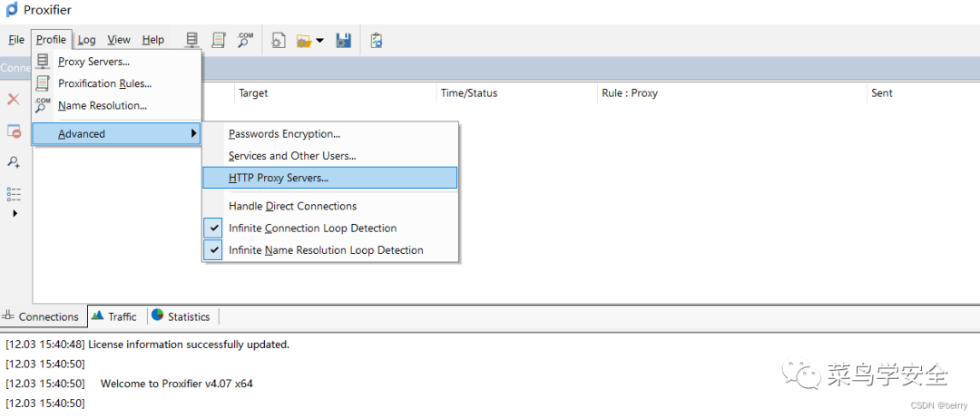Expand the sidebar small black arrow
This screenshot has height=418, width=980.
pyautogui.click(x=15, y=213)
